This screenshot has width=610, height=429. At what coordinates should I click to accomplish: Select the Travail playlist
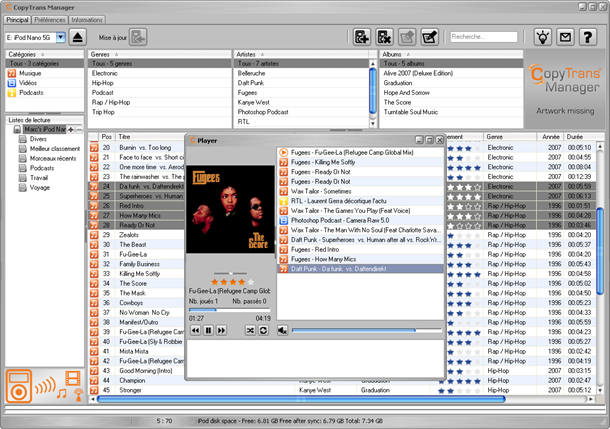pyautogui.click(x=39, y=178)
